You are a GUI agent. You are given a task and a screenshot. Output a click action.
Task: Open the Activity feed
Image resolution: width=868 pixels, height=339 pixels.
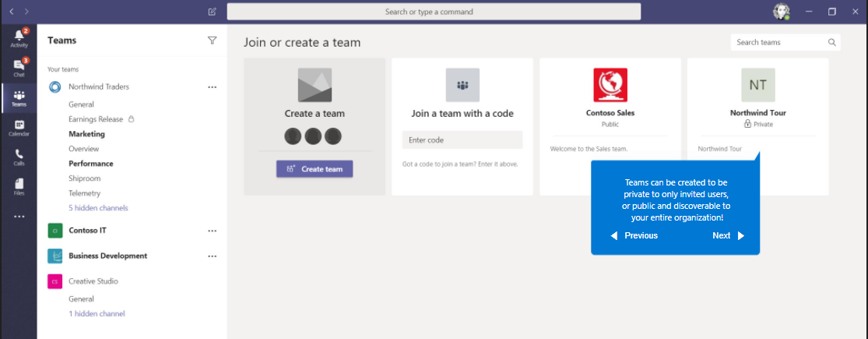tap(19, 38)
